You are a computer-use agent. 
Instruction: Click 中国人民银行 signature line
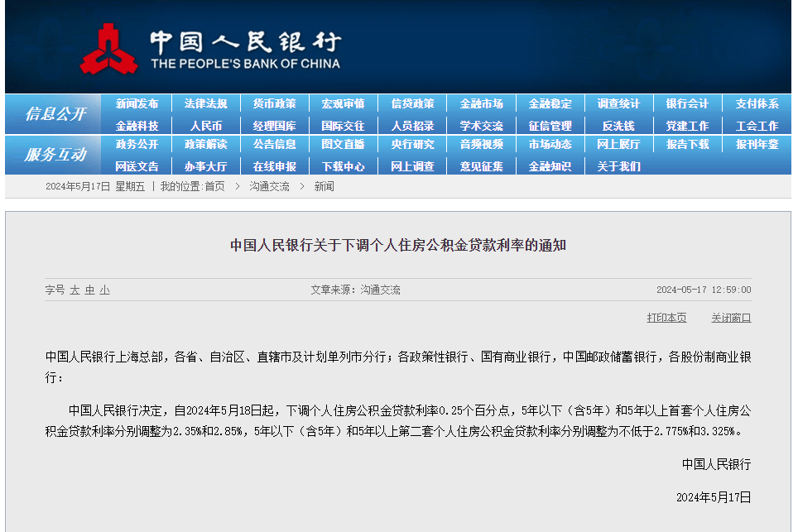[x=717, y=464]
